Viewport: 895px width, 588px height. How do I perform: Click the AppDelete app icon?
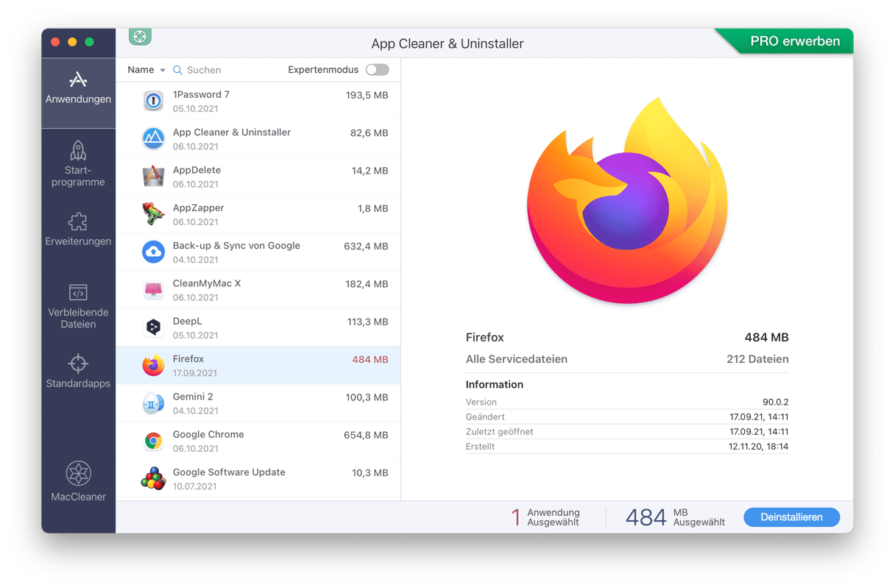153,176
